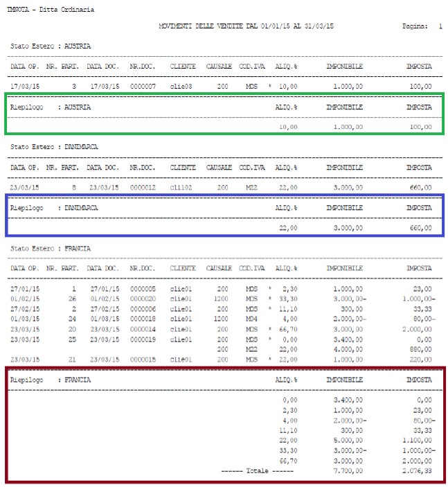
Task: Select the Austria row dated 17/03/15
Action: [x=221, y=87]
